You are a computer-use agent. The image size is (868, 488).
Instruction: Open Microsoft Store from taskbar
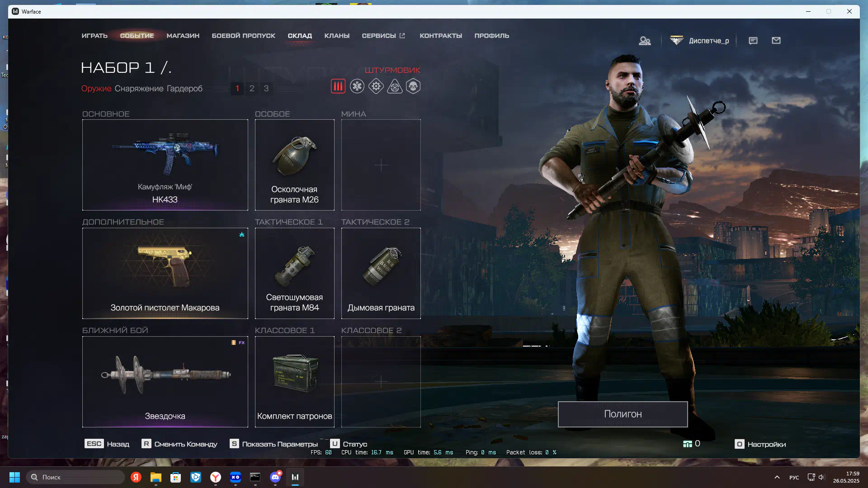(176, 477)
